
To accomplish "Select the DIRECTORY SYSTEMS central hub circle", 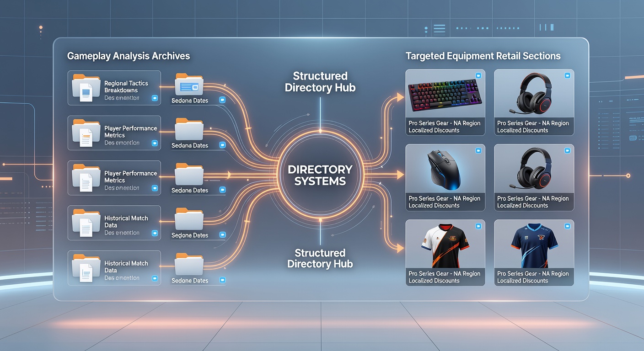I will (x=320, y=175).
